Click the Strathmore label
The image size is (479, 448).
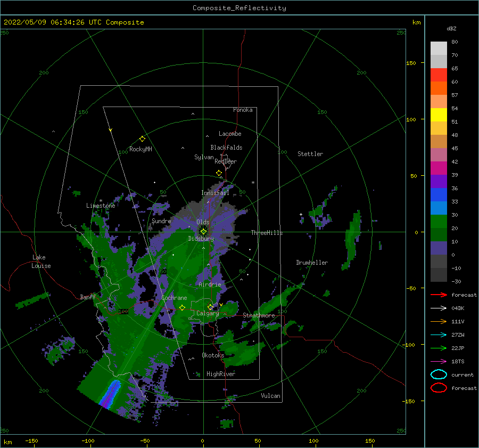pyautogui.click(x=259, y=315)
